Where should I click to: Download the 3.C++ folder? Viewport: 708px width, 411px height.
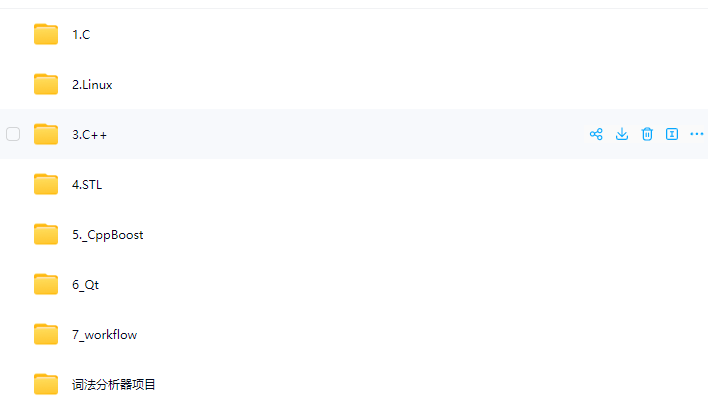622,134
